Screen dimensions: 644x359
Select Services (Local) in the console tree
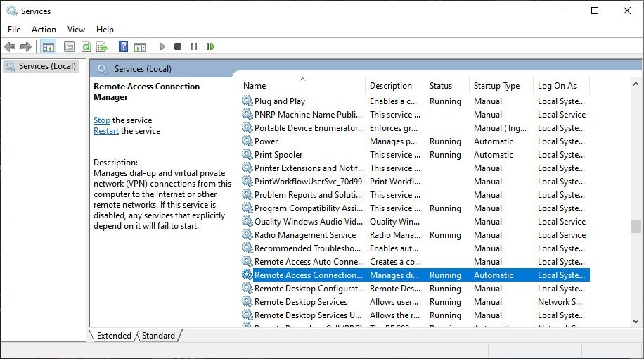click(47, 66)
